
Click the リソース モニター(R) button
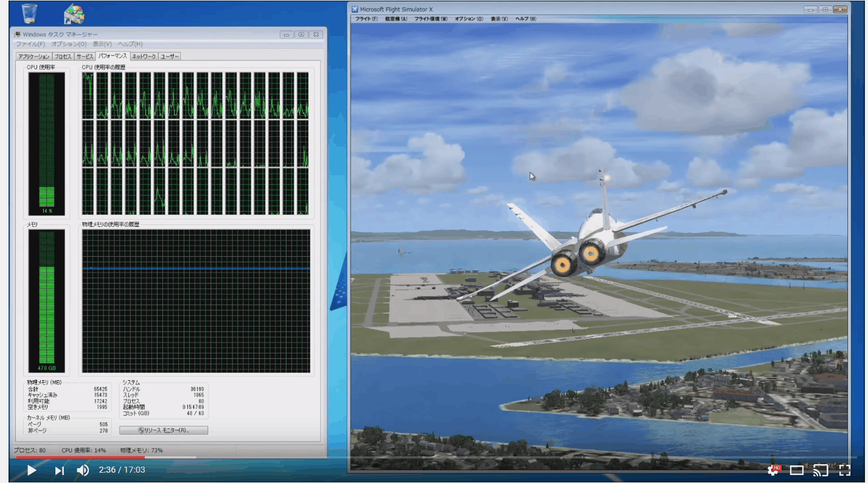tap(164, 430)
